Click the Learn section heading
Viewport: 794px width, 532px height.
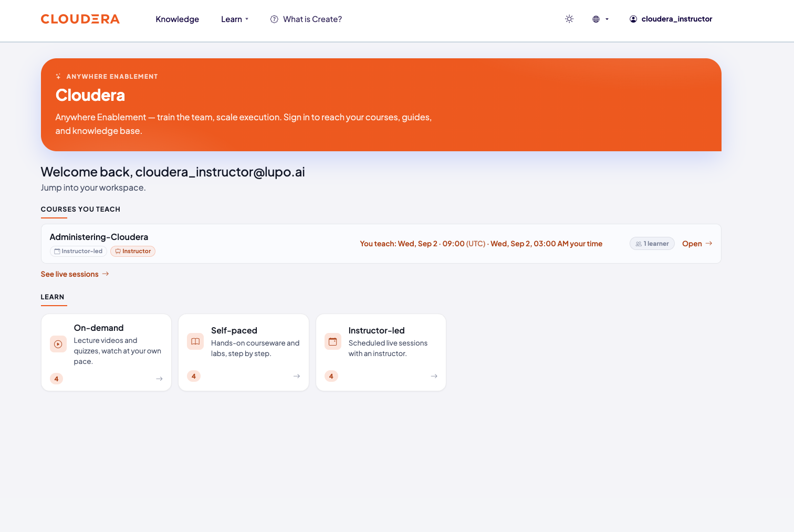click(x=53, y=297)
